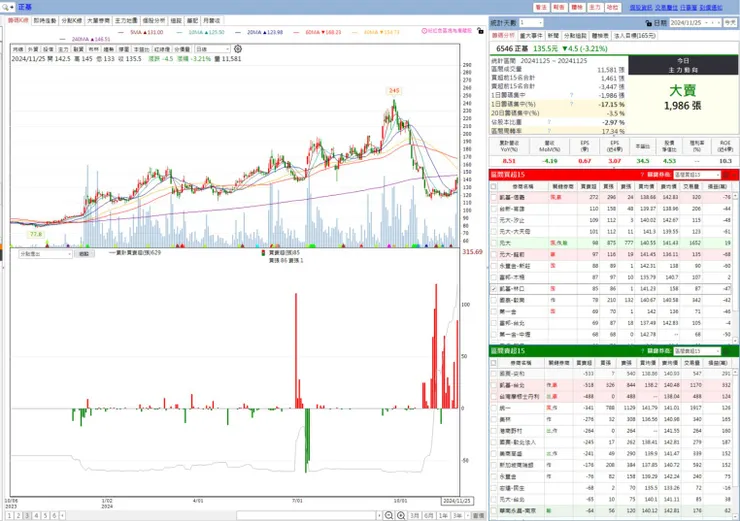The image size is (740, 521).
Task: Open the chart settings gear icon
Action: click(238, 49)
